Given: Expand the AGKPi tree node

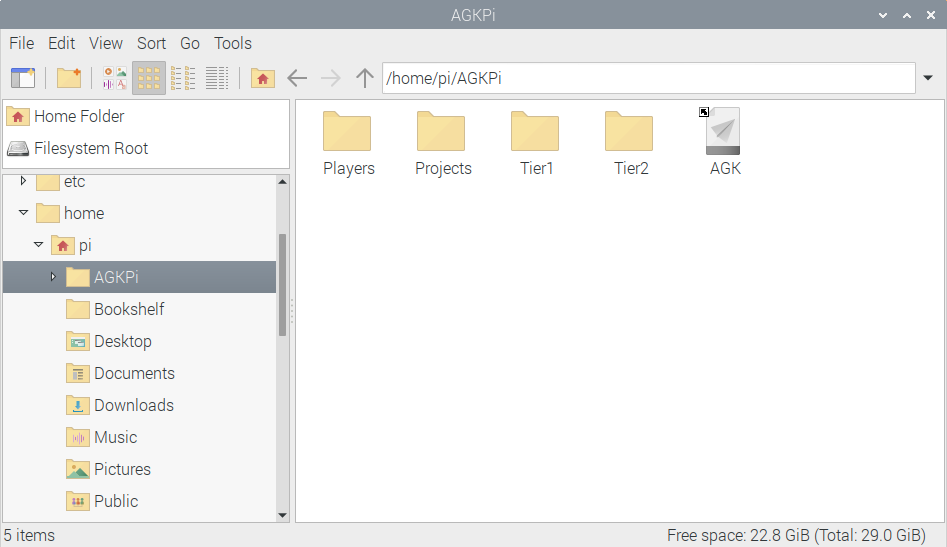Looking at the screenshot, I should [53, 277].
